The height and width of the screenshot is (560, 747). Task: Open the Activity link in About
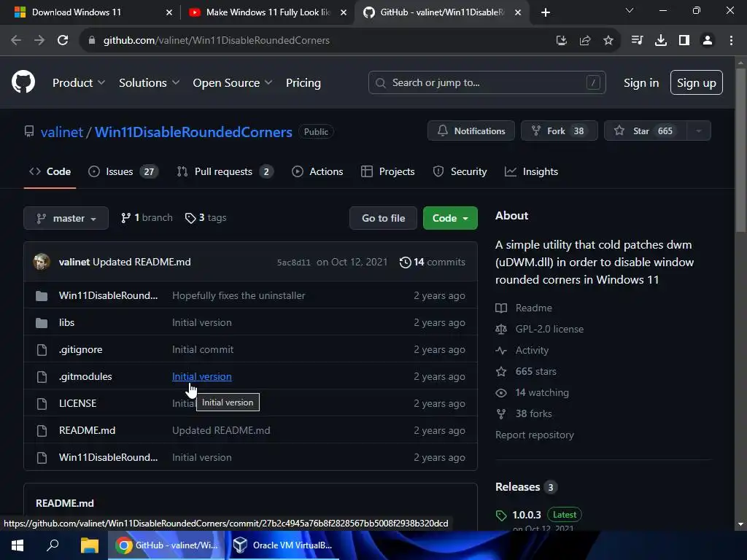tap(522, 351)
